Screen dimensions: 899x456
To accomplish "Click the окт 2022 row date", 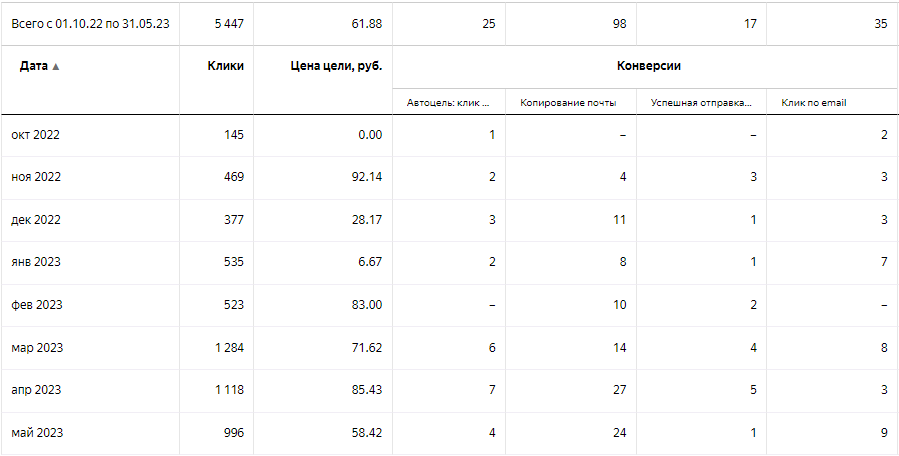I will click(x=36, y=135).
